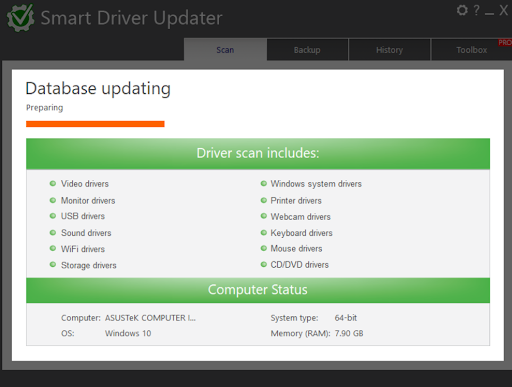This screenshot has width=512, height=387.
Task: Click the CD/DVD drivers bullet icon
Action: pos(264,264)
